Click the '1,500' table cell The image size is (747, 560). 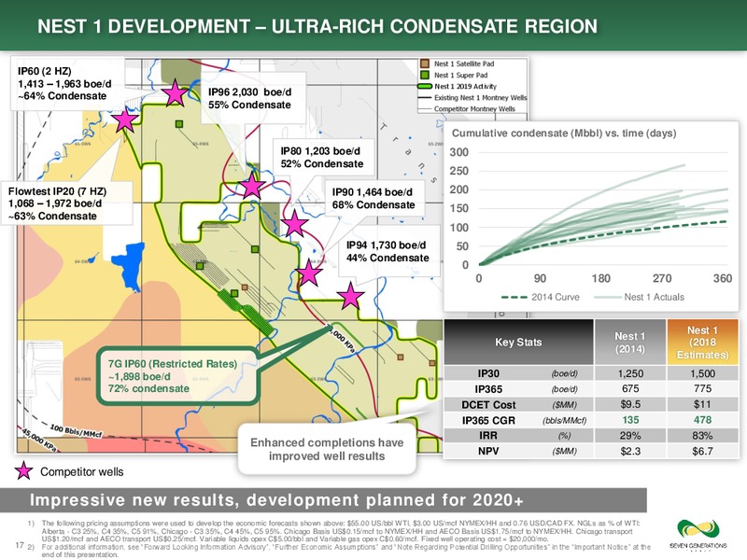click(x=703, y=373)
